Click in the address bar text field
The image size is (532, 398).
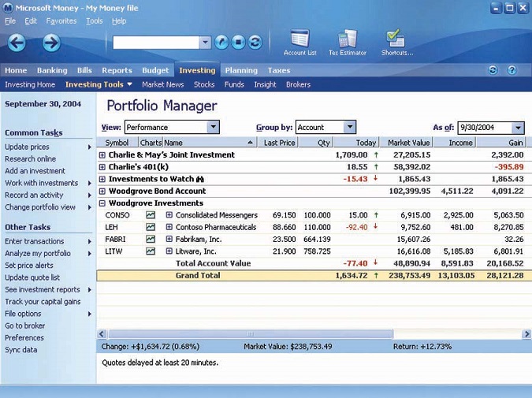click(156, 43)
